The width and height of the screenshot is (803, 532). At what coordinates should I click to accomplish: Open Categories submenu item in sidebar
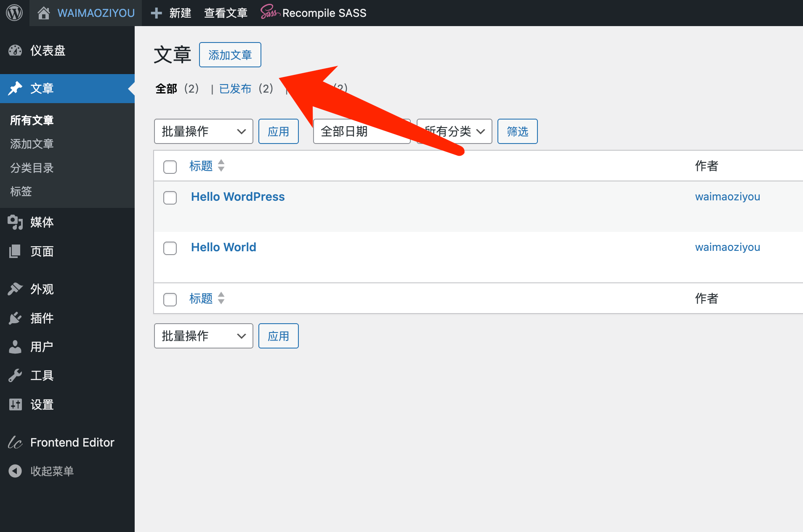(x=32, y=168)
